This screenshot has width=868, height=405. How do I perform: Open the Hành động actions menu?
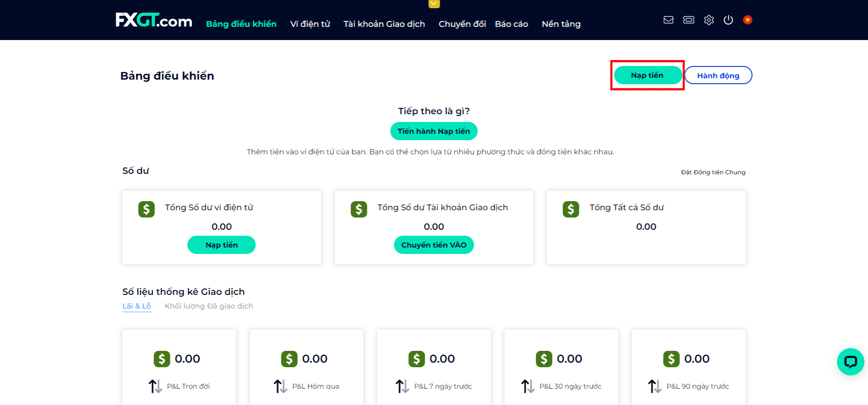point(718,76)
